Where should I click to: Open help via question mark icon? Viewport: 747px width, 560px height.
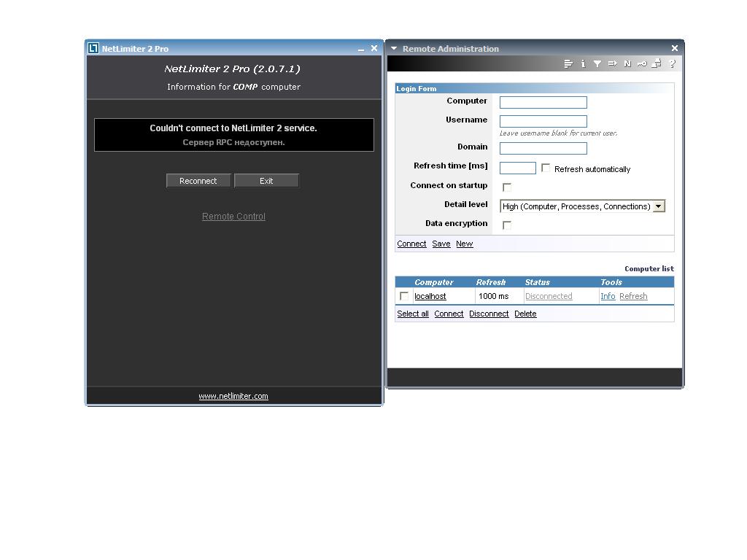pos(672,64)
